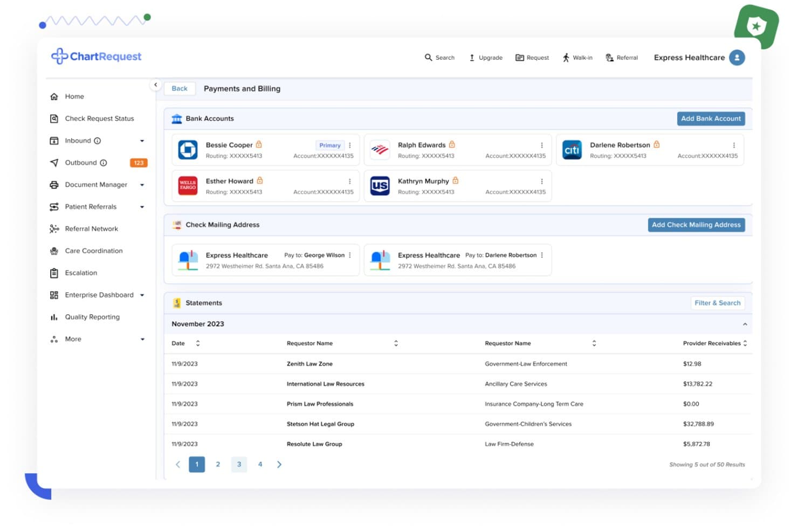Go to page 3 of statements

pos(239,465)
